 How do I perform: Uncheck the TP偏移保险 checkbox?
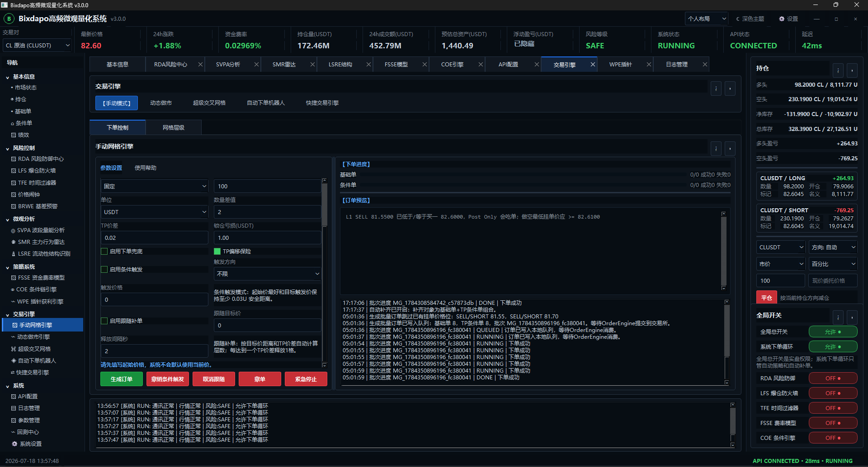click(217, 251)
